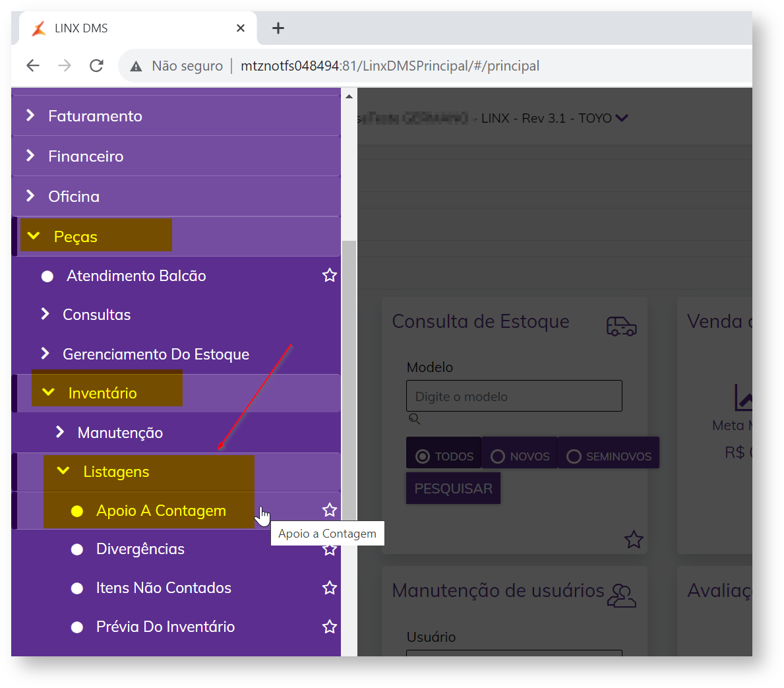This screenshot has height=688, width=784.
Task: Open Atendimento Balcão menu item
Action: (136, 276)
